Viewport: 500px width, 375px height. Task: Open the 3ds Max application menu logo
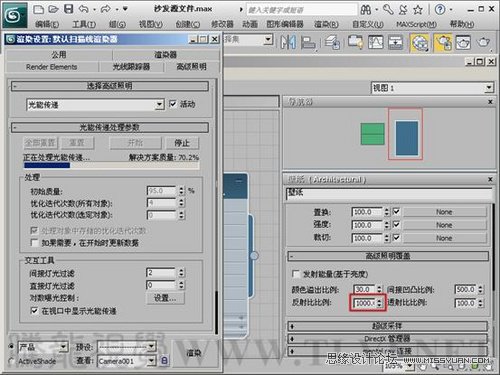(x=15, y=15)
